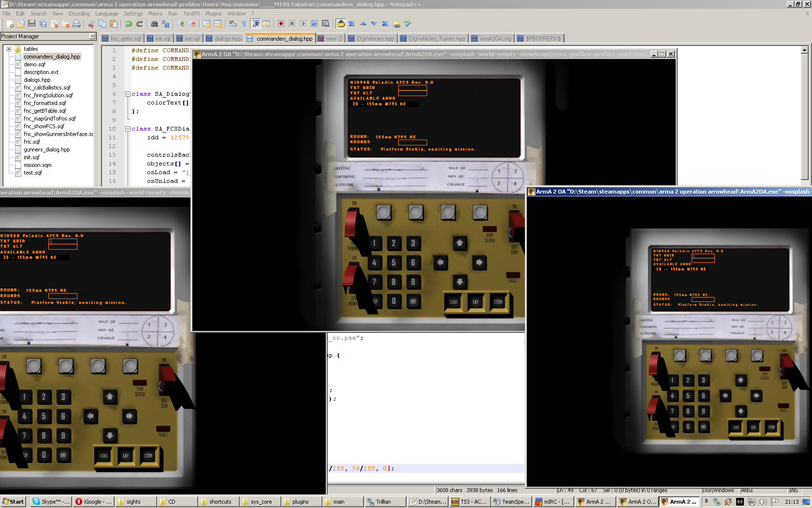Click the Playback macro icon
The width and height of the screenshot is (812, 508).
[303, 24]
